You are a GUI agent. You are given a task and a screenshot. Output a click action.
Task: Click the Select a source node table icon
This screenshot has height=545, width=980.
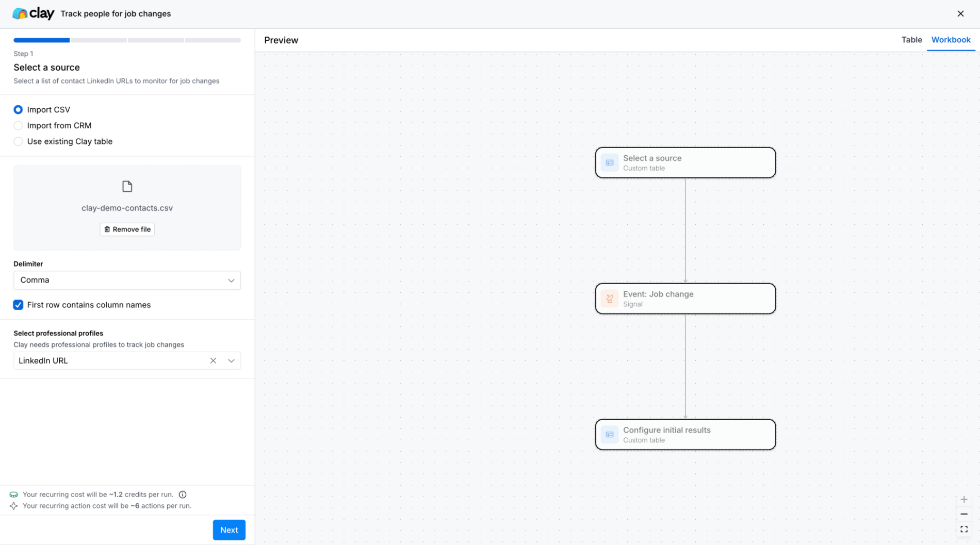click(x=610, y=163)
